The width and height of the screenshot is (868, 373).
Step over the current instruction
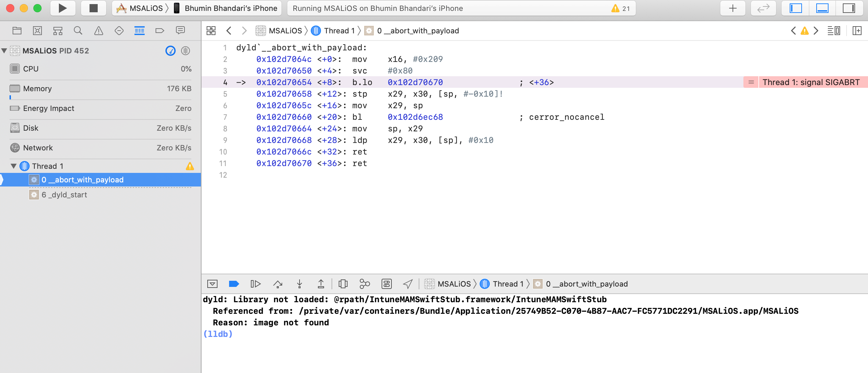pyautogui.click(x=278, y=283)
